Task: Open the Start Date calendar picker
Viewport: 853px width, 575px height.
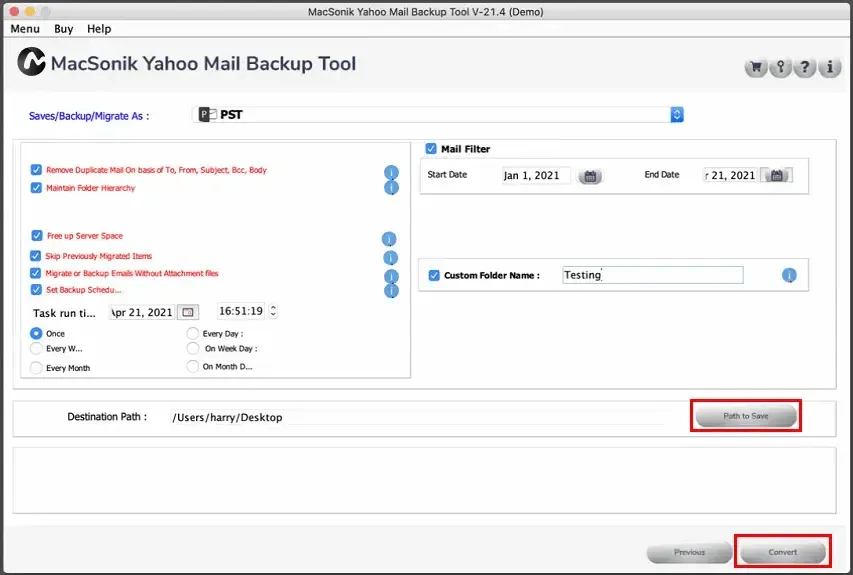Action: click(590, 176)
